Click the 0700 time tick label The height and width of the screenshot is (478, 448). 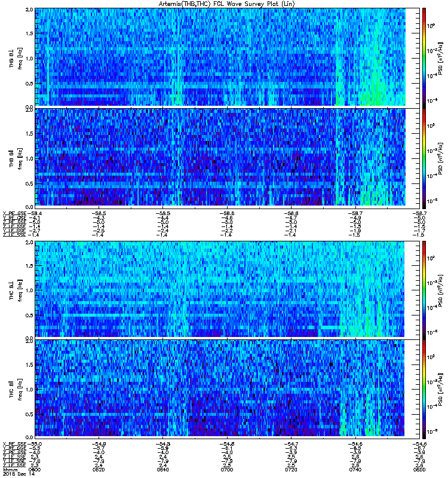[x=227, y=470]
